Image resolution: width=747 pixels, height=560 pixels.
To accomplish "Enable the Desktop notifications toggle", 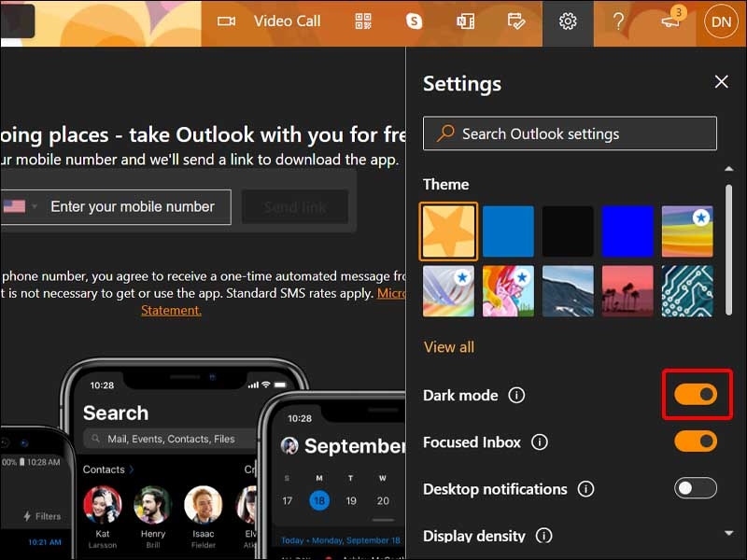I will point(696,488).
